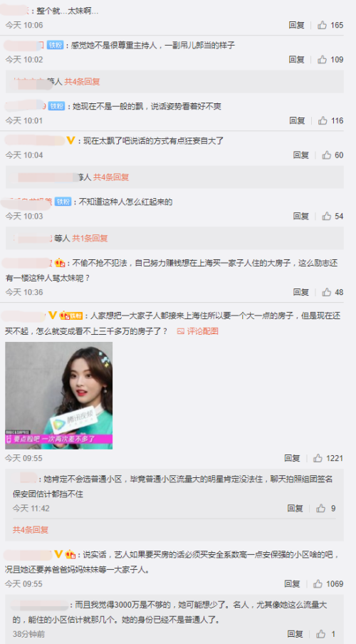Viewport: 356px width, 644px height.
Task: Expand 共4条回复 under the 10:04 comment
Action: (x=111, y=177)
